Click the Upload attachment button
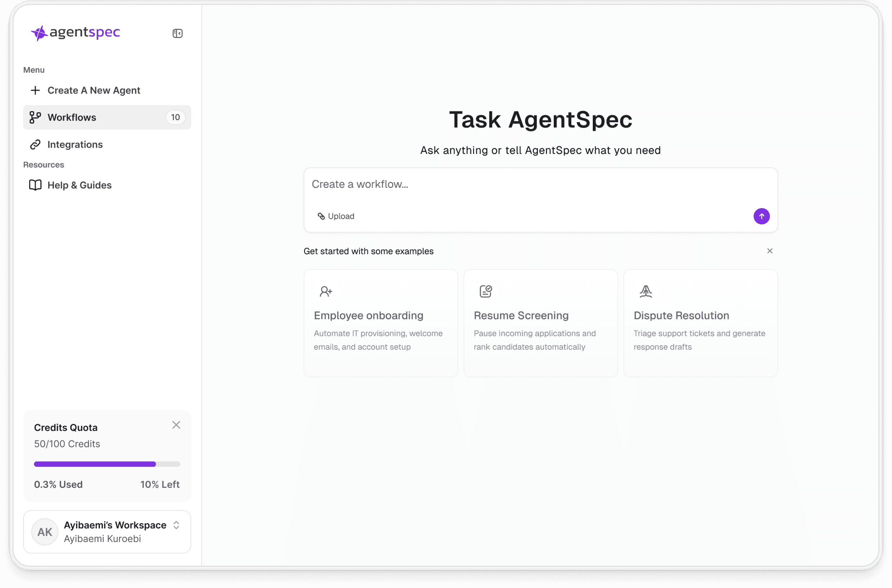The width and height of the screenshot is (892, 588). (x=336, y=216)
